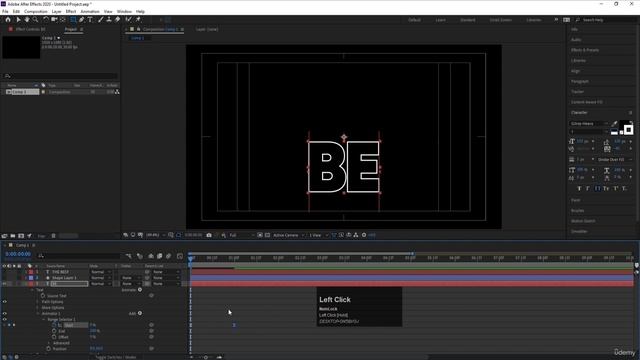640x360 pixels.
Task: Click the shy layers icon in timeline
Action: pos(151,256)
